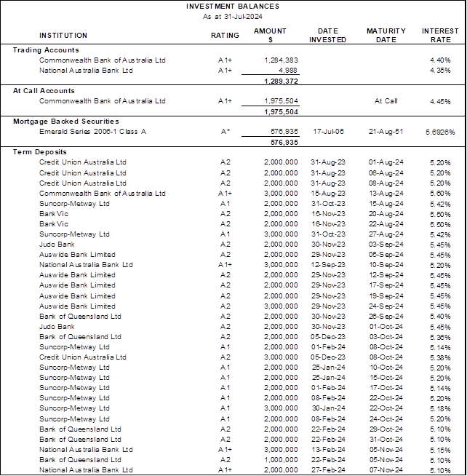Viewport: 467px width, 476px height.
Task: Select Bank of Queensland maturing 31-Oct-24
Action: (x=80, y=440)
